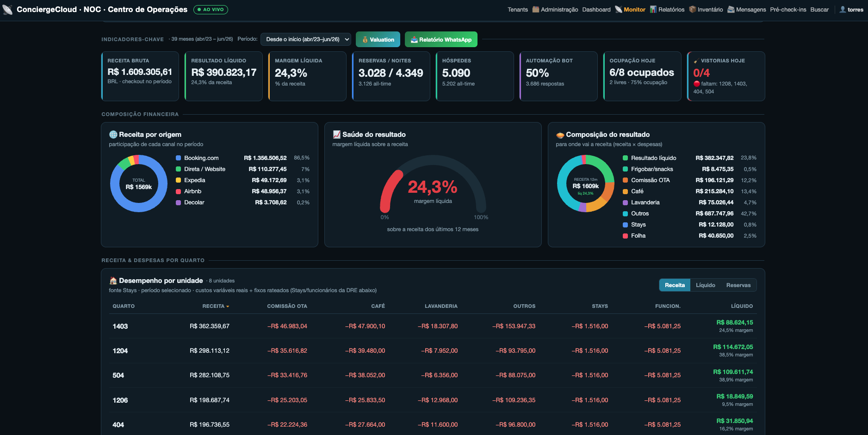Open Relatórios bar chart icon
This screenshot has height=435, width=868.
click(x=653, y=9)
